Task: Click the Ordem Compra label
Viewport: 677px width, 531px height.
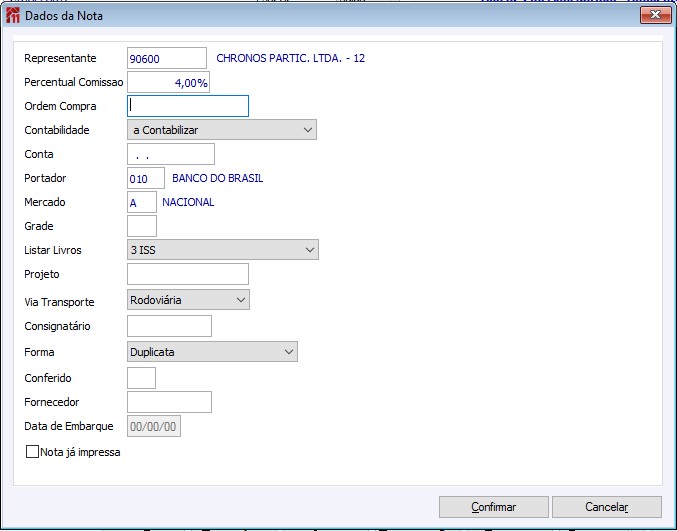Action: [x=60, y=106]
